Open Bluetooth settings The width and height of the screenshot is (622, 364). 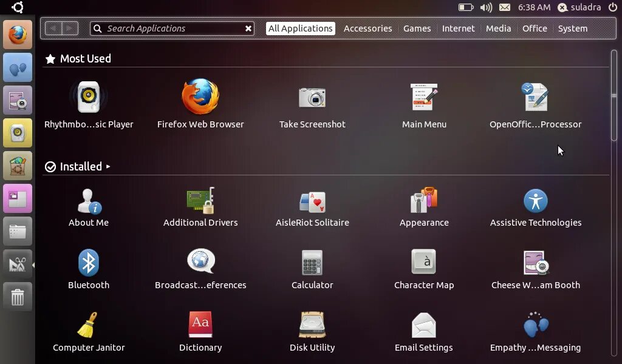click(89, 269)
